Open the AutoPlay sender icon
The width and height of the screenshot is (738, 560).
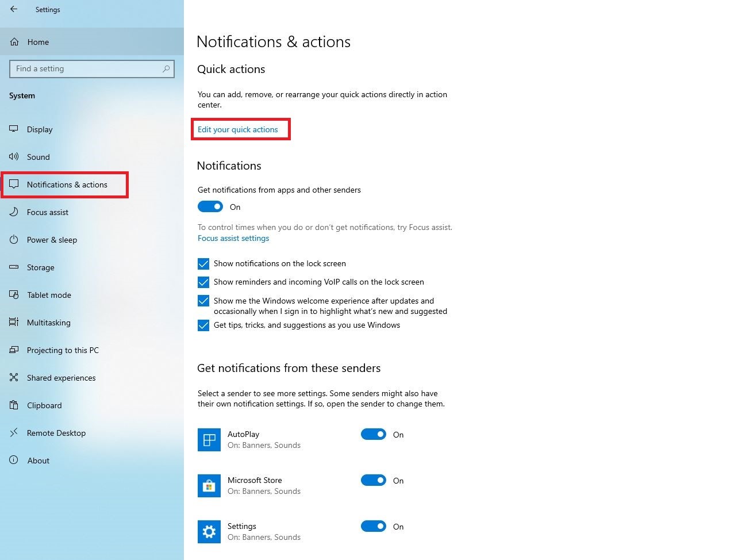click(209, 440)
